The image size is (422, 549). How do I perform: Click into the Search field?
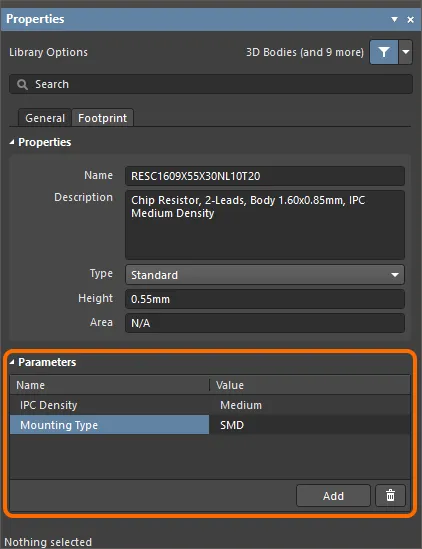coord(211,84)
